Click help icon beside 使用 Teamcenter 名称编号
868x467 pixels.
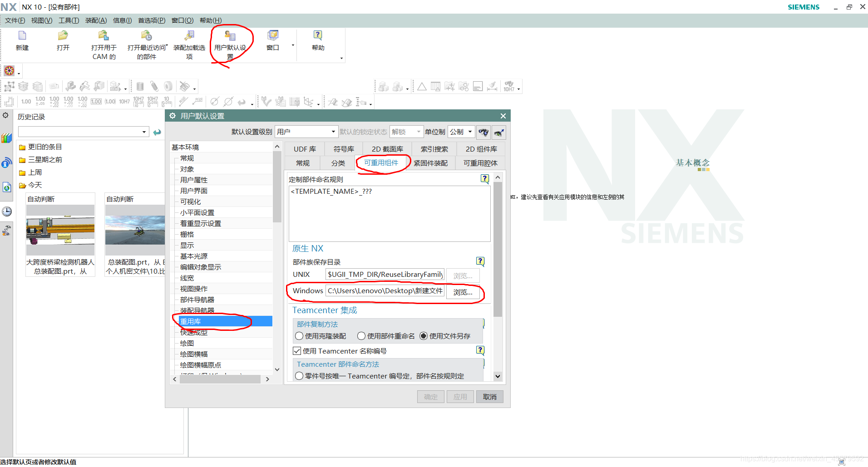click(x=480, y=350)
